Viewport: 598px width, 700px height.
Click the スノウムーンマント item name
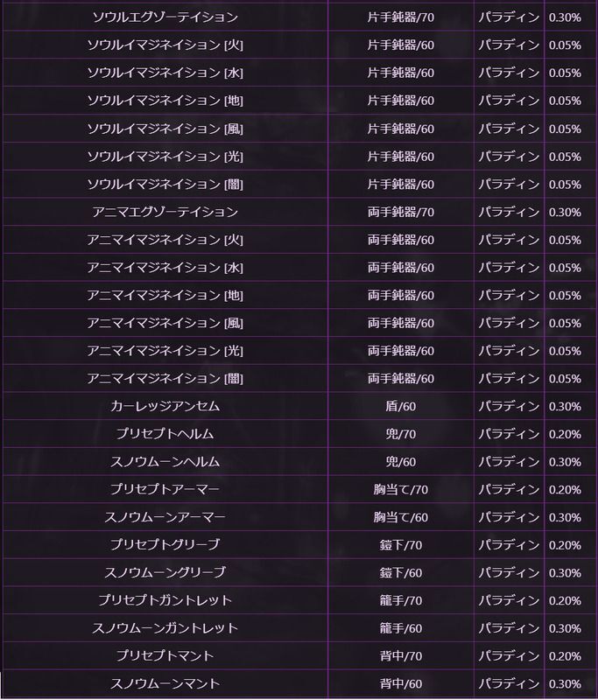click(x=165, y=684)
